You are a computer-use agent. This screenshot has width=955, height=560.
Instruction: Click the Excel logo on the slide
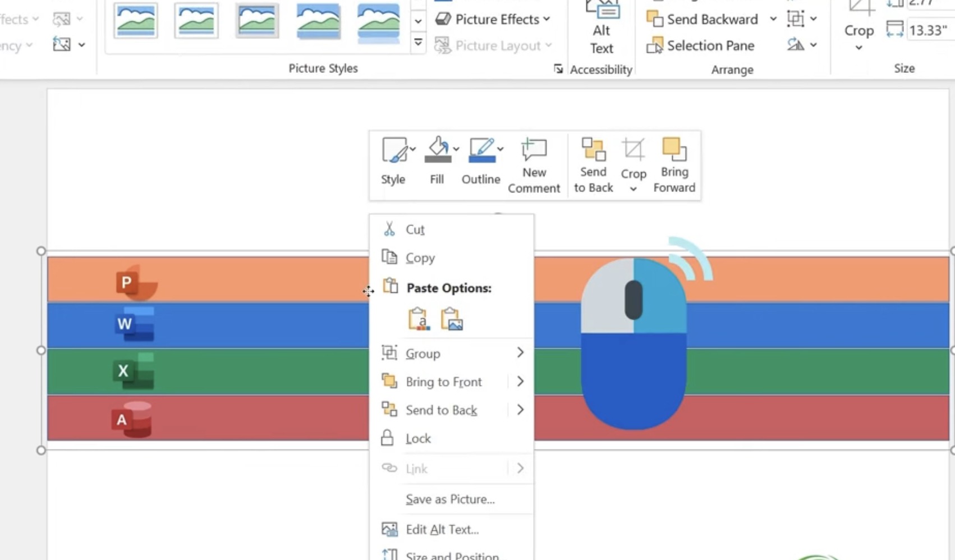tap(134, 371)
